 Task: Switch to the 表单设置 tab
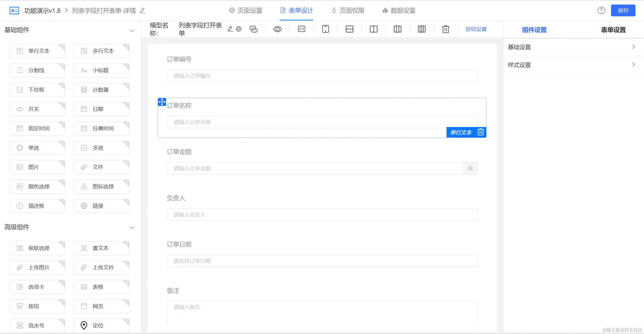[x=613, y=30]
